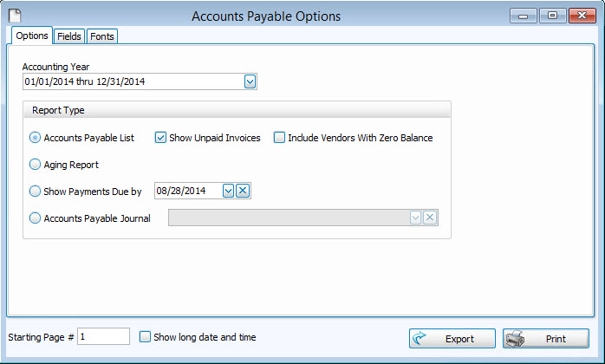Expand the Accounts Payable Journal dropdown
605x364 pixels.
415,218
